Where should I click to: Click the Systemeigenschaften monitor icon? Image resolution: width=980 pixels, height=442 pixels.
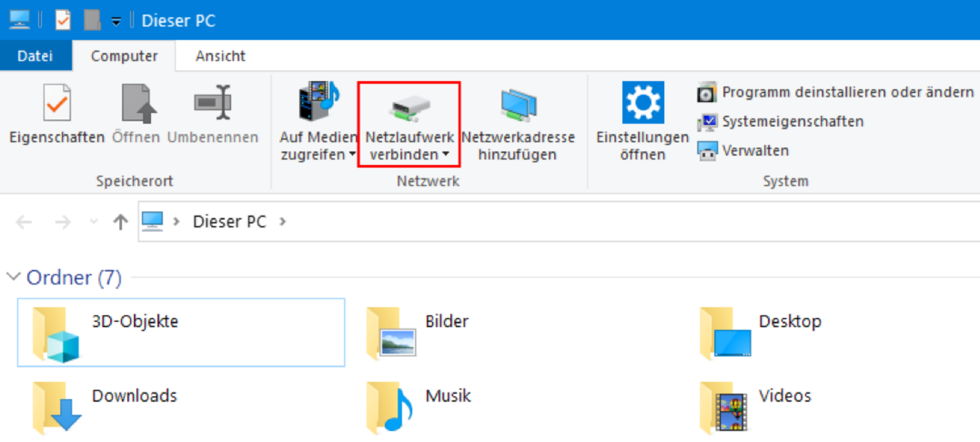pos(708,122)
